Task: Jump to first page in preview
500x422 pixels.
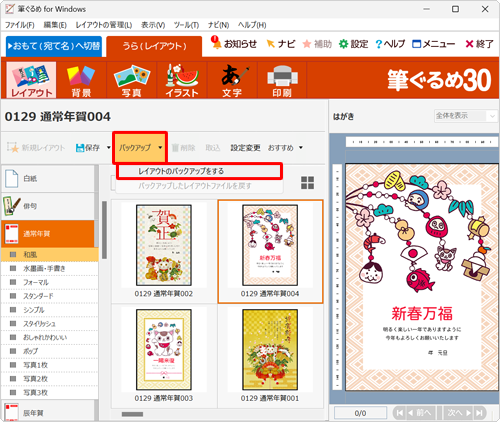Action: 399,413
